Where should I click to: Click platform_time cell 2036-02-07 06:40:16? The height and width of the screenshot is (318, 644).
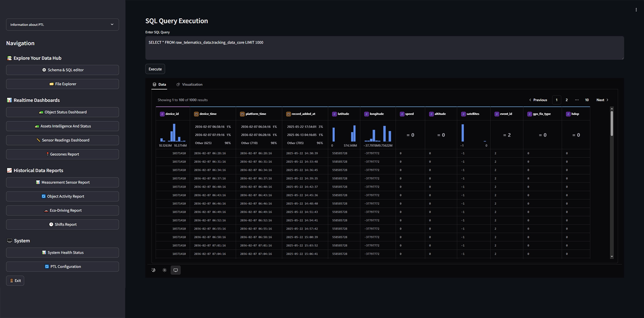point(256,187)
